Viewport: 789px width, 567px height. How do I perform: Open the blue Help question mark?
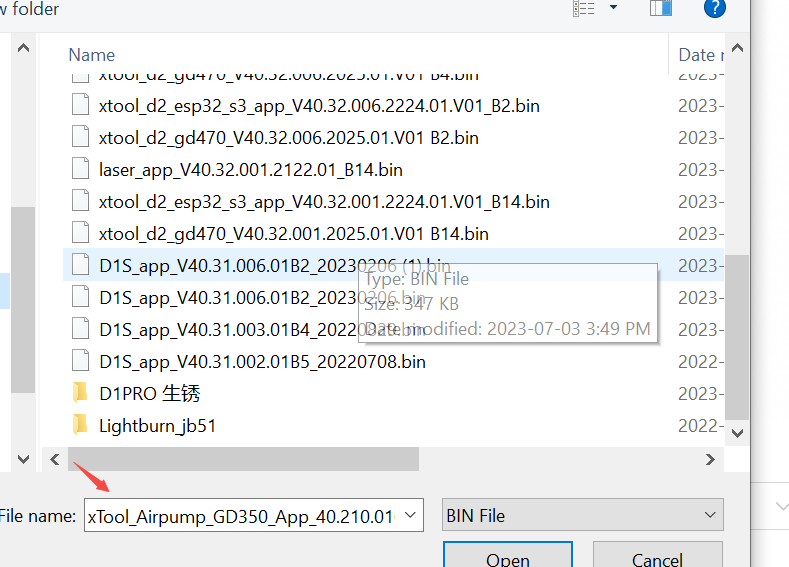[x=715, y=8]
